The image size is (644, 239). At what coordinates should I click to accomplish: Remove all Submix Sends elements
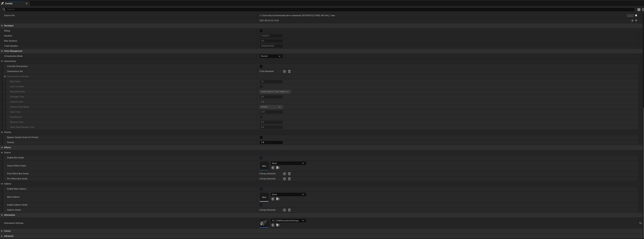tap(289, 210)
